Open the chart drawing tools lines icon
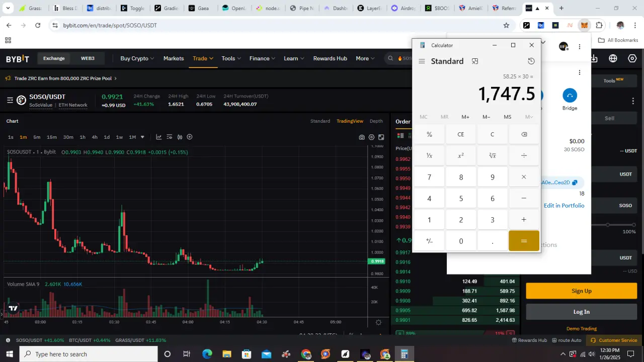 tap(169, 137)
